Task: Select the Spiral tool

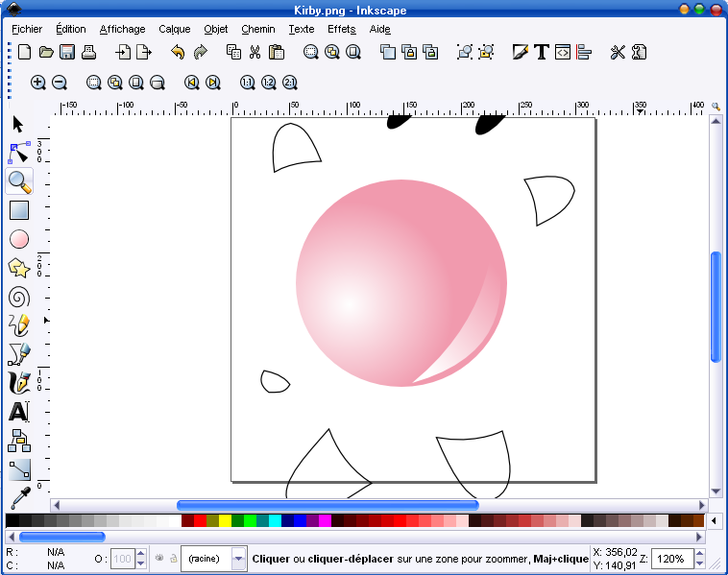Action: [19, 298]
